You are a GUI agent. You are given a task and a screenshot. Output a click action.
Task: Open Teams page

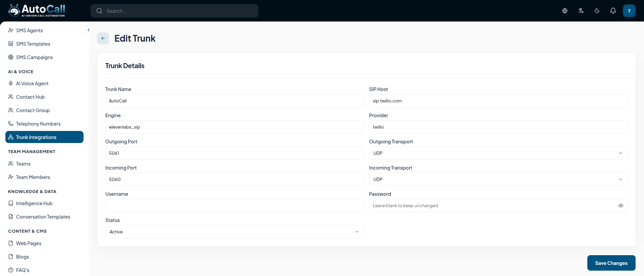pos(44,164)
